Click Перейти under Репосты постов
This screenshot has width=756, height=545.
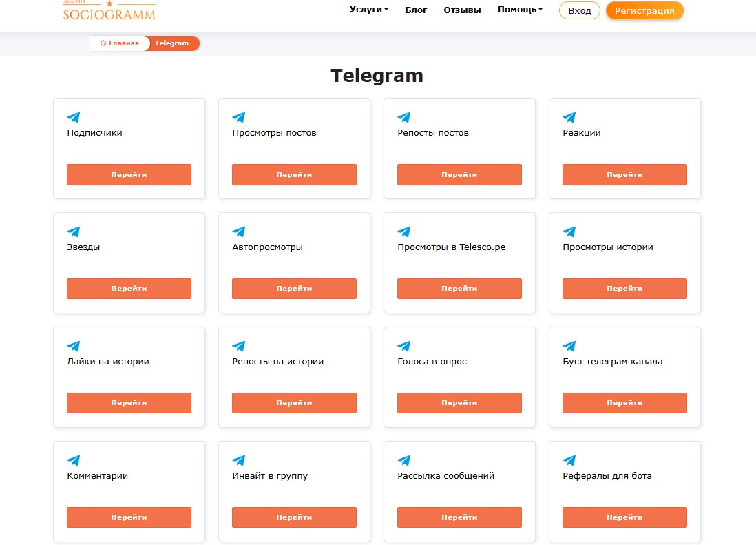point(459,174)
